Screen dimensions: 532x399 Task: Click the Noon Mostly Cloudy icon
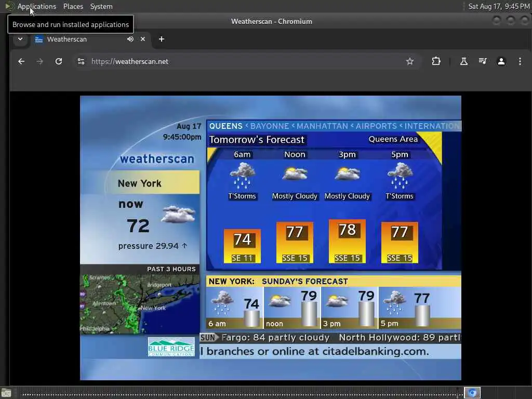click(295, 174)
